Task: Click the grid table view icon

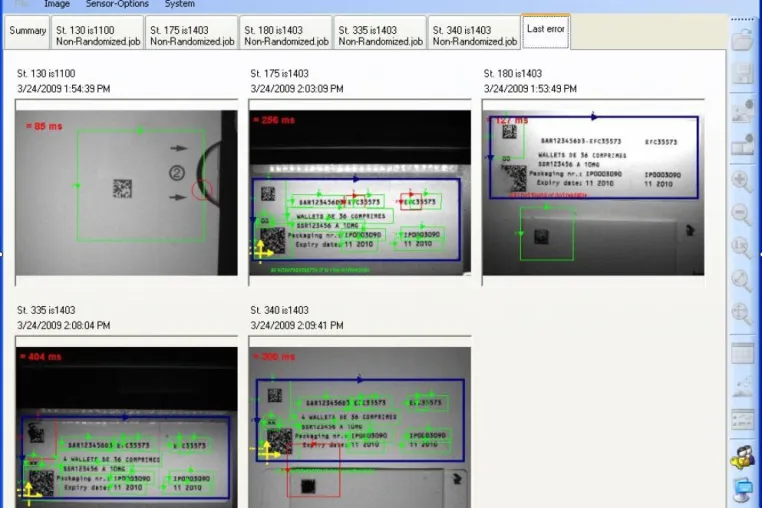Action: point(742,353)
